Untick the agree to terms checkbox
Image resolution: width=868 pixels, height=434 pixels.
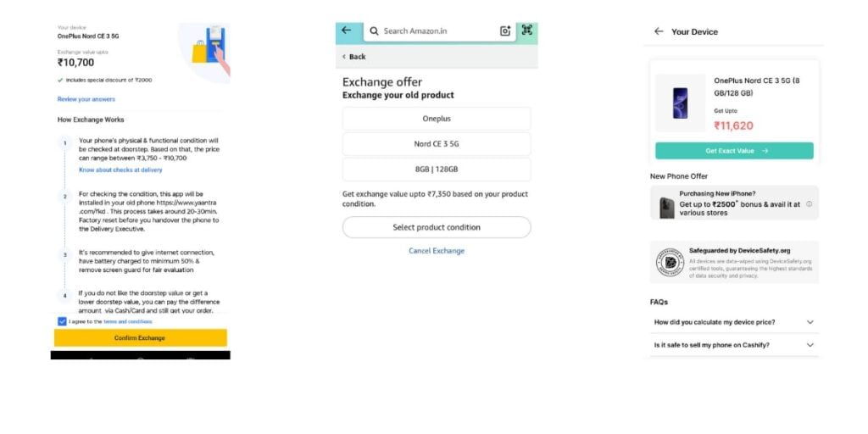[62, 321]
